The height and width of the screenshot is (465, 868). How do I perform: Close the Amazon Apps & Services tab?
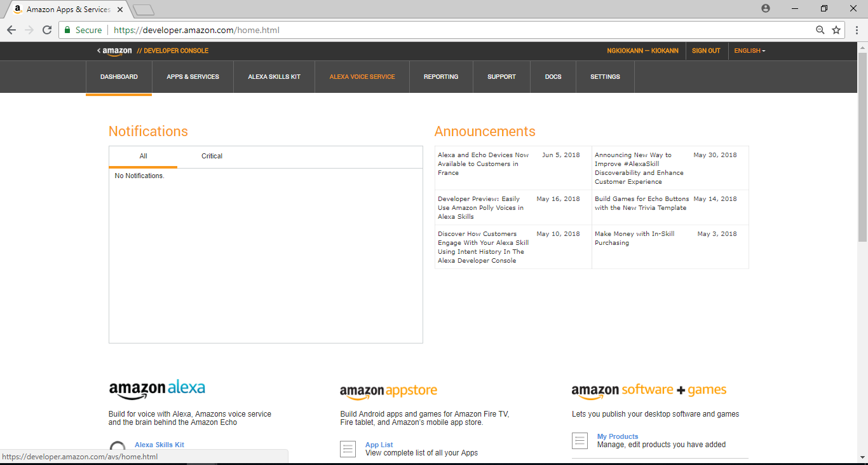tap(120, 10)
